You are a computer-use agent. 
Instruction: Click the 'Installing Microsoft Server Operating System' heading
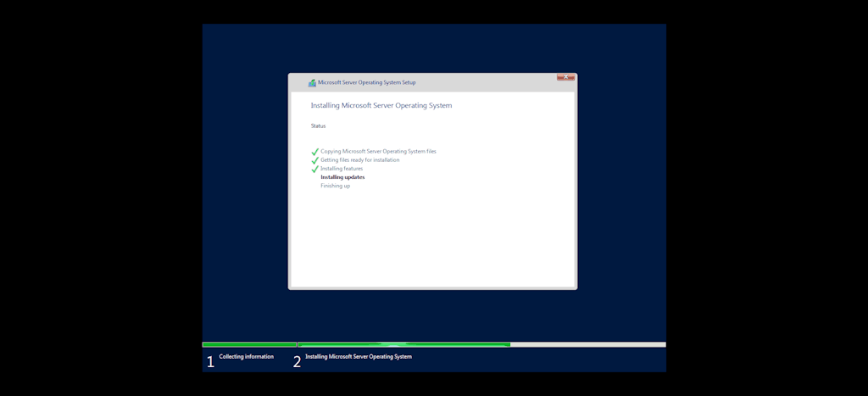tap(381, 105)
